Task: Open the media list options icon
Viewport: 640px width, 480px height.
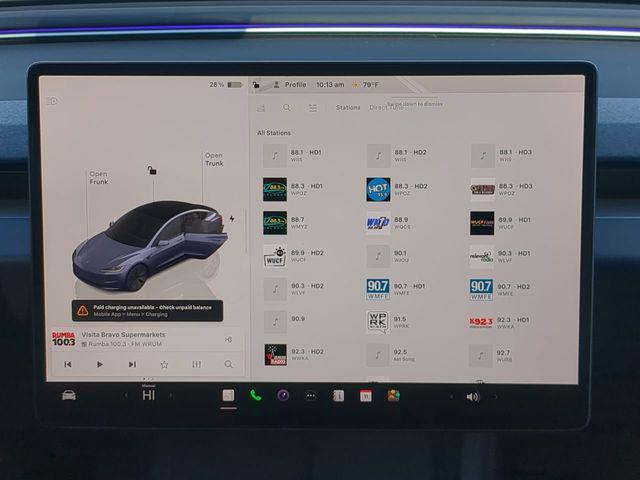Action: tap(313, 108)
